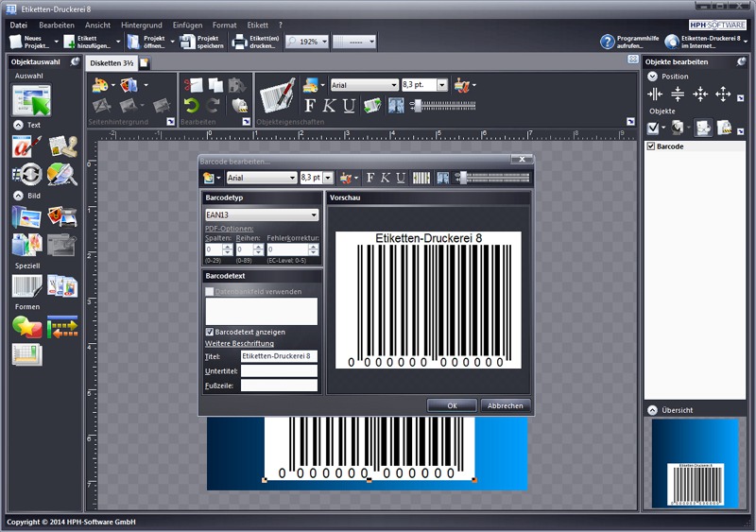The image size is (756, 532).
Task: Select the barcode object tool
Action: [27, 286]
